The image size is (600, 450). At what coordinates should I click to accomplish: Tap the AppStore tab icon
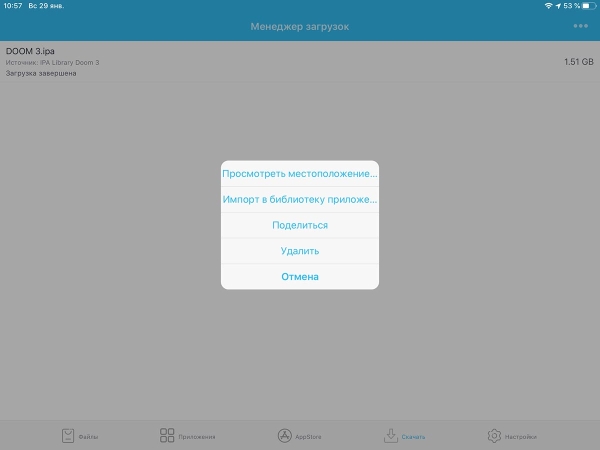click(x=285, y=436)
